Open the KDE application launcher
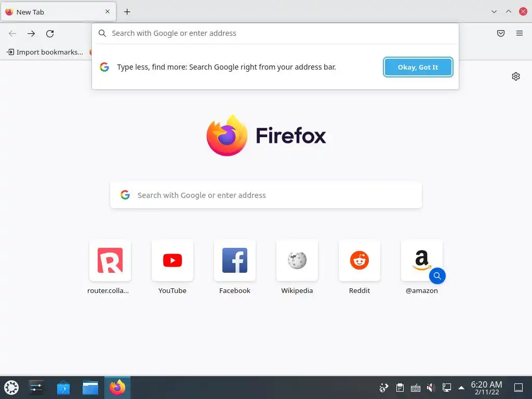 (x=11, y=388)
